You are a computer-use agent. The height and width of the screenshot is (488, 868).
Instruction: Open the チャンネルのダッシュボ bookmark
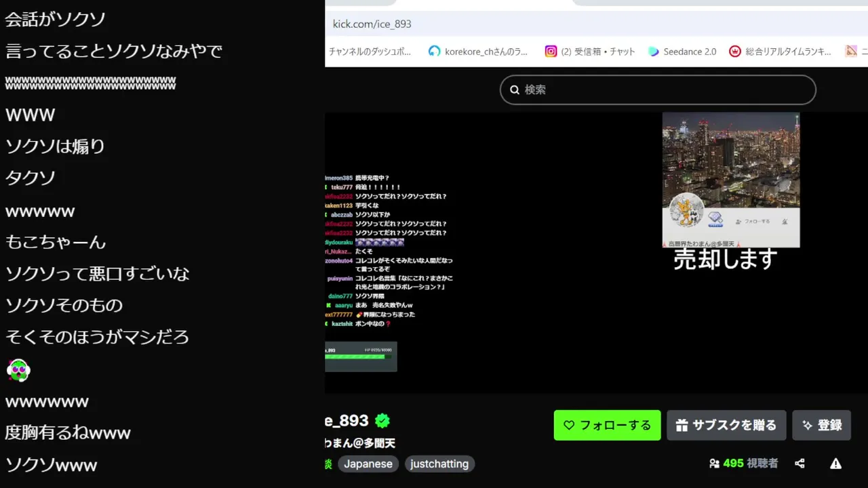point(370,52)
